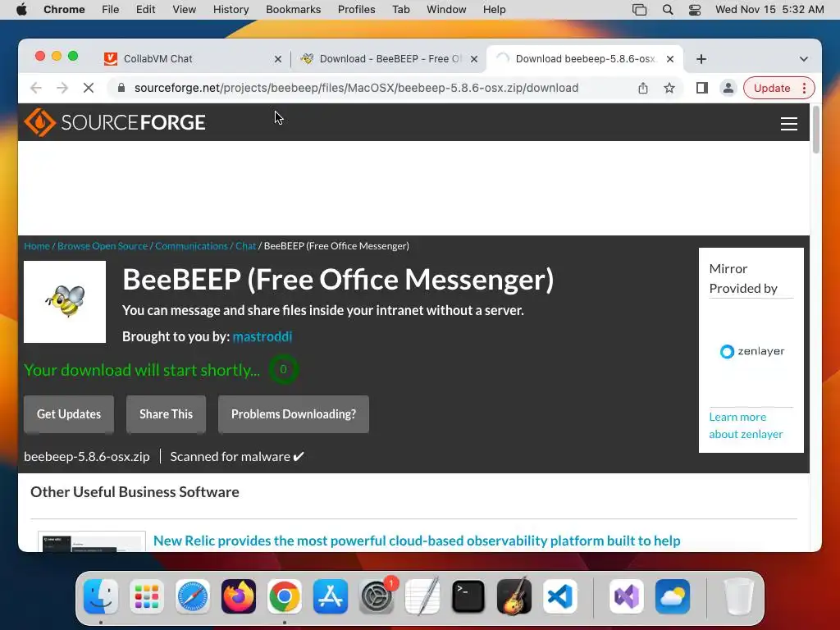Open Finder from the Dock

pos(101,596)
